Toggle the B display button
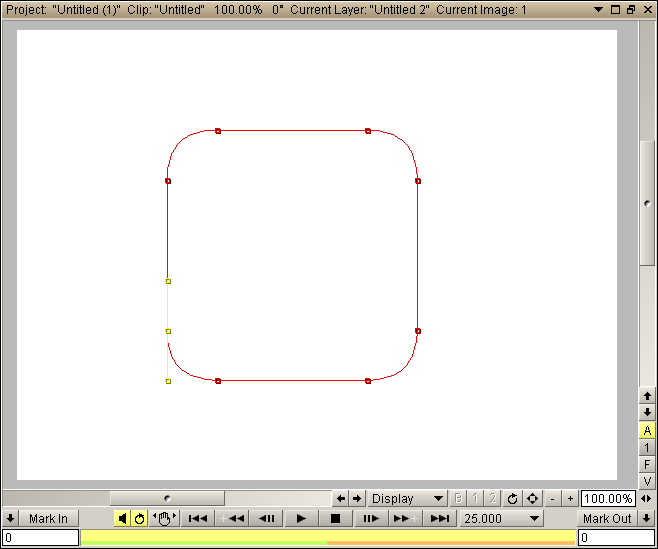Screen dimensions: 658x549 click(x=458, y=498)
